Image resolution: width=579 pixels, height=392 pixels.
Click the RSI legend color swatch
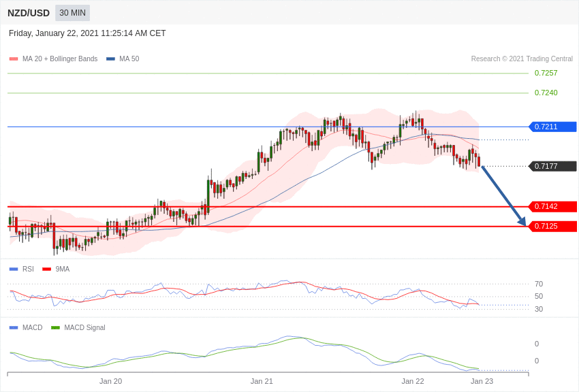click(14, 269)
